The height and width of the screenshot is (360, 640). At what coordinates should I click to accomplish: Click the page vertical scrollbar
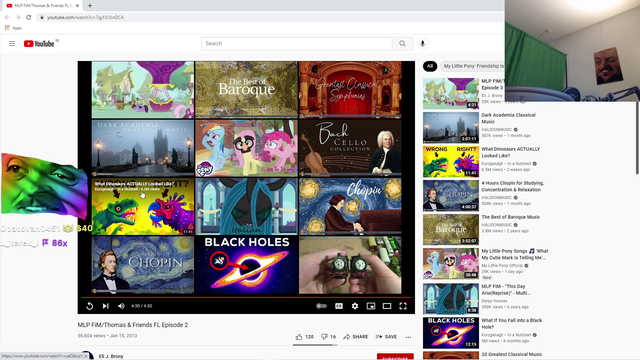(637, 138)
